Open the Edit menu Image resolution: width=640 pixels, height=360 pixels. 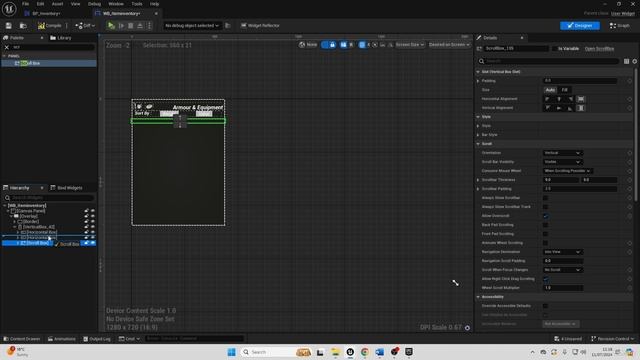tap(40, 4)
